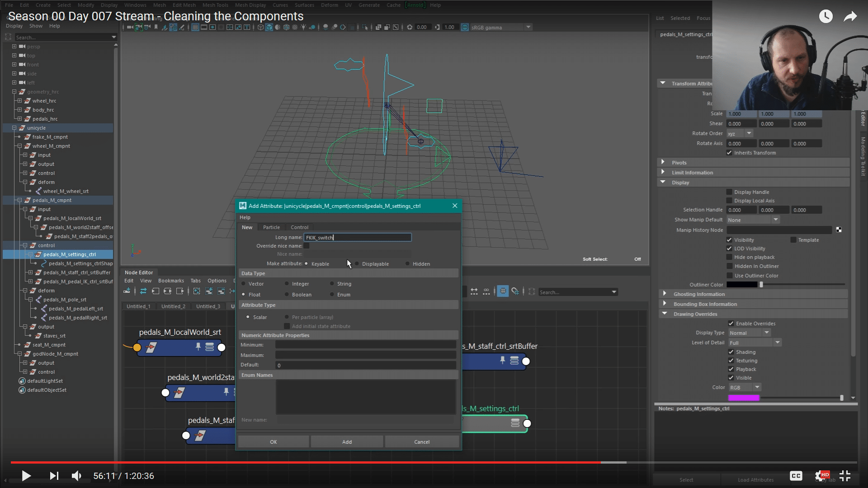Select Hidden make attribute option
This screenshot has height=488, width=868.
pyautogui.click(x=408, y=263)
